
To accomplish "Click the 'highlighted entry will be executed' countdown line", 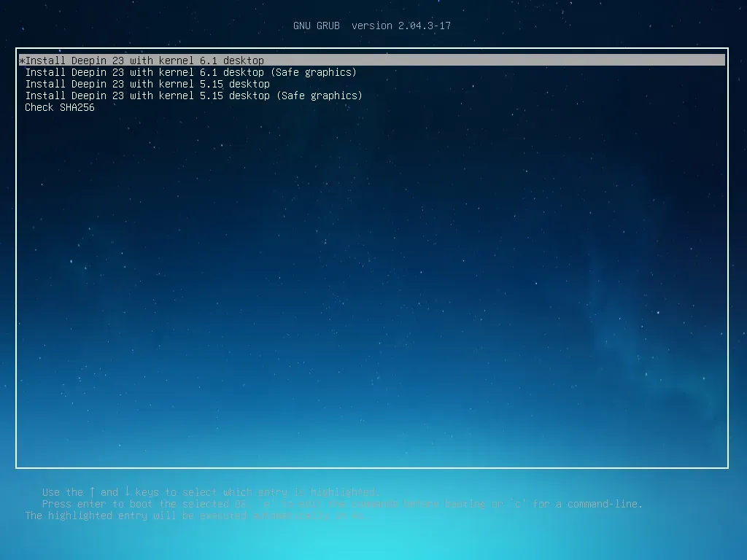I will tap(196, 516).
